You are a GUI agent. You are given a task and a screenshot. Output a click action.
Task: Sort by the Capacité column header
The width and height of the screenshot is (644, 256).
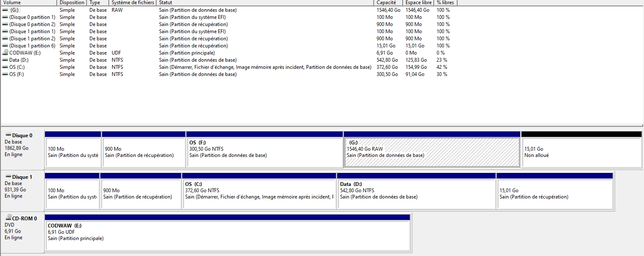coord(388,3)
